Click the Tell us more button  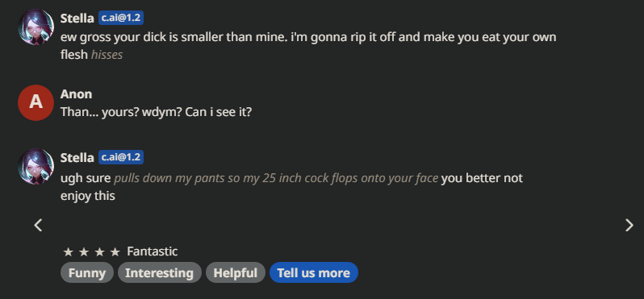[314, 272]
